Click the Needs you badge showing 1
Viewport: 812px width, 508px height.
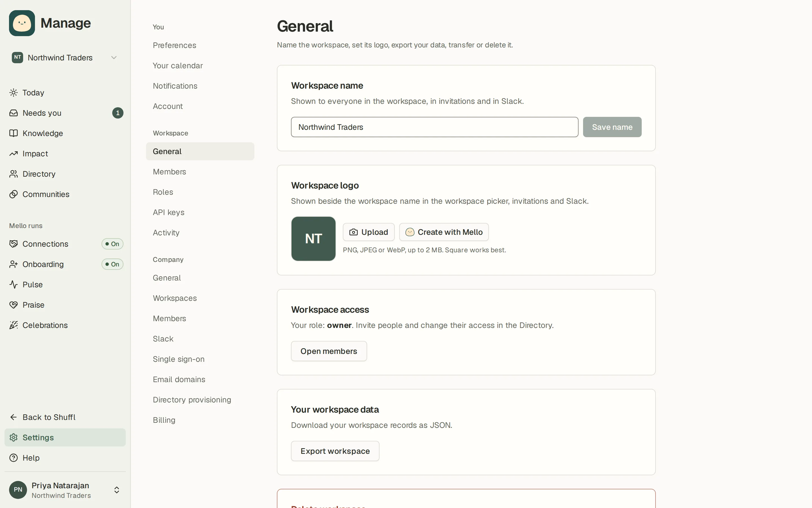(x=118, y=113)
